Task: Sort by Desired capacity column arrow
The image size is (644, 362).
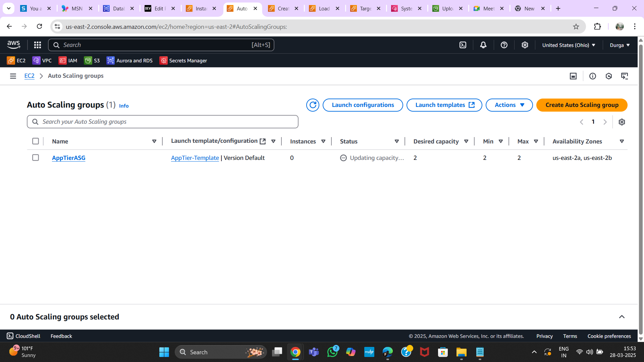Action: [x=466, y=141]
